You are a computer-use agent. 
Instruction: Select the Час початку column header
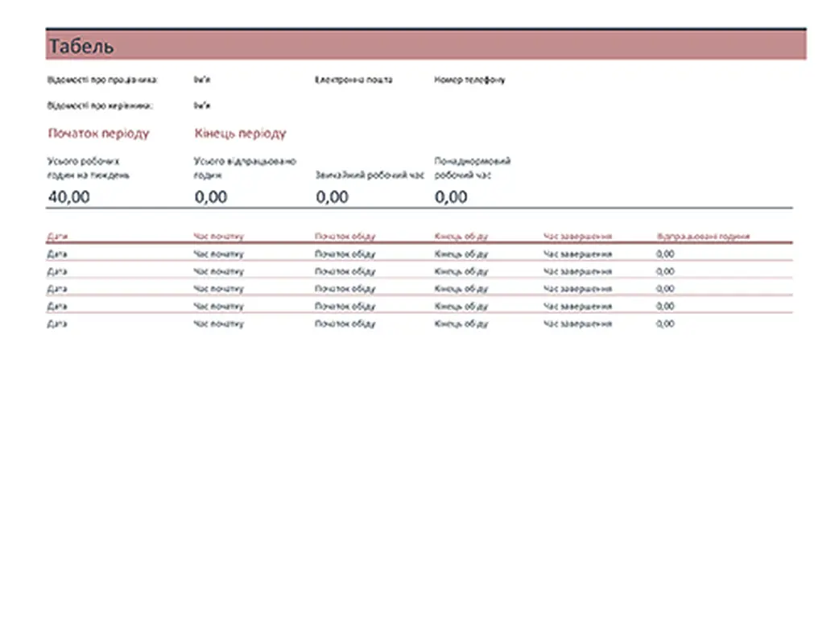(x=218, y=237)
